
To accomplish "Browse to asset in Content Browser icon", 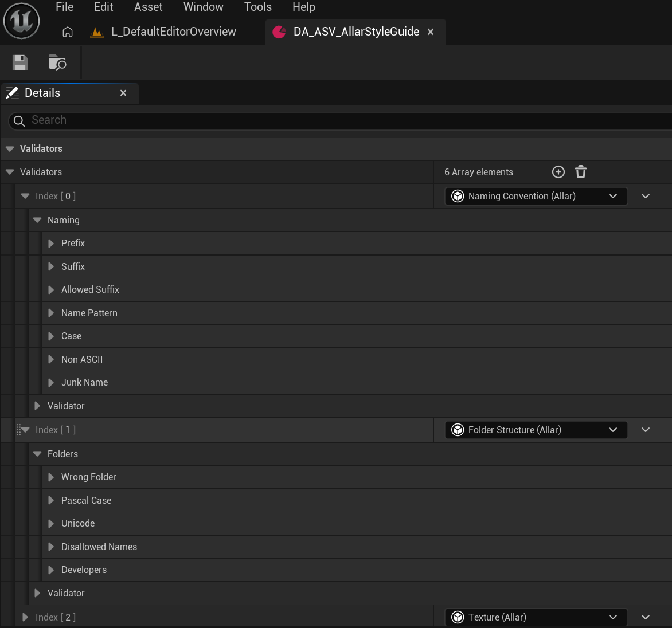I will tap(57, 62).
